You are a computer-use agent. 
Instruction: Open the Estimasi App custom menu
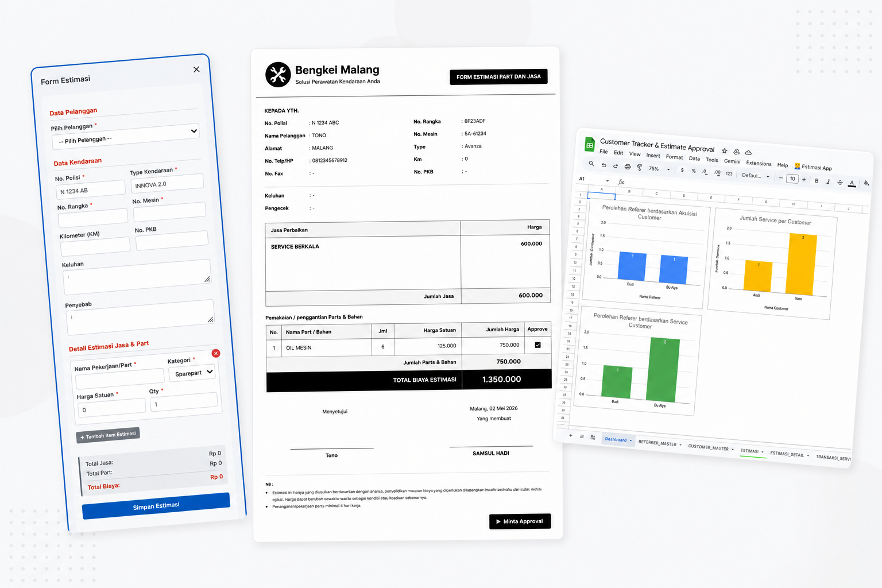813,167
